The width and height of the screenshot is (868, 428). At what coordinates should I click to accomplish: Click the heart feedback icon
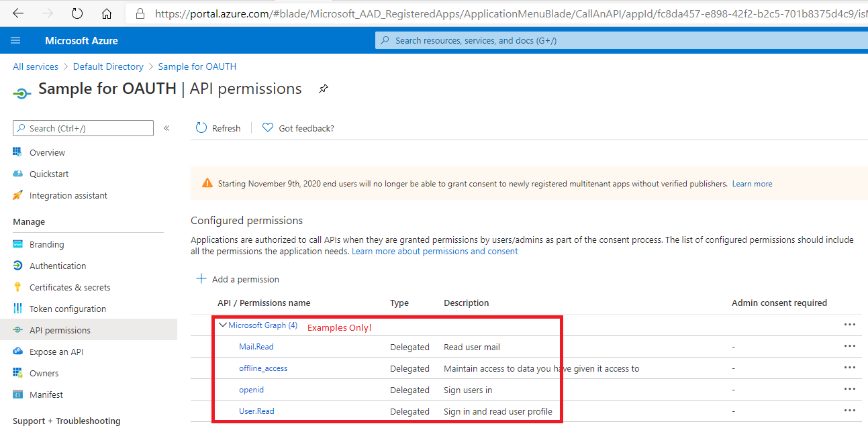click(x=268, y=127)
